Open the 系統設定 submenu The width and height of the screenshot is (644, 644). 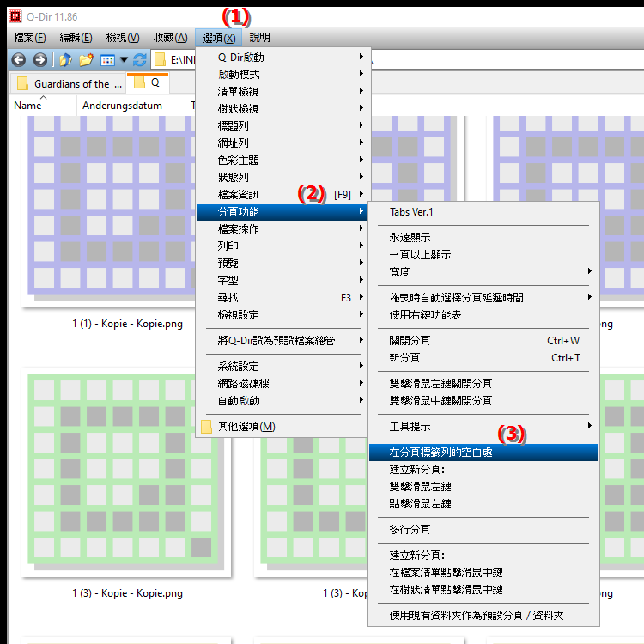pyautogui.click(x=283, y=367)
